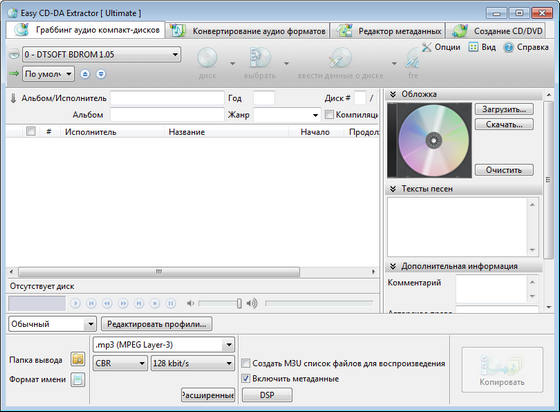560x412 pixels.
Task: Click the eject disc tray button
Action: (85, 74)
